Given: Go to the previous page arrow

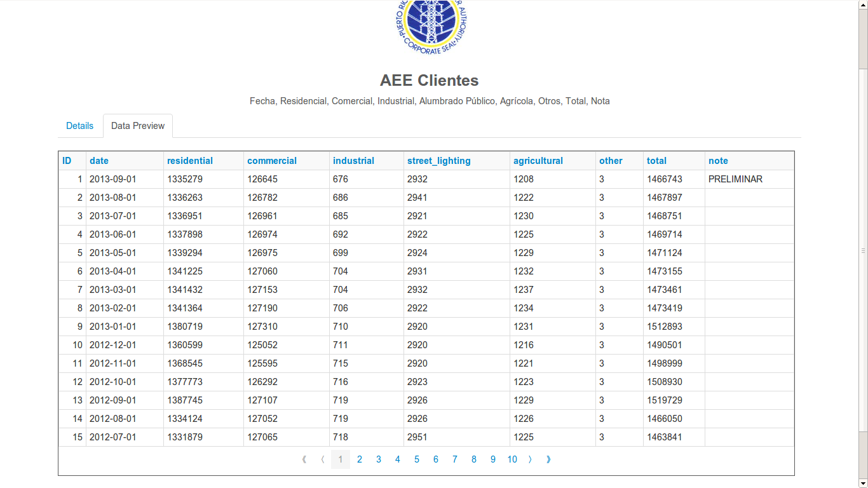Looking at the screenshot, I should (x=323, y=459).
